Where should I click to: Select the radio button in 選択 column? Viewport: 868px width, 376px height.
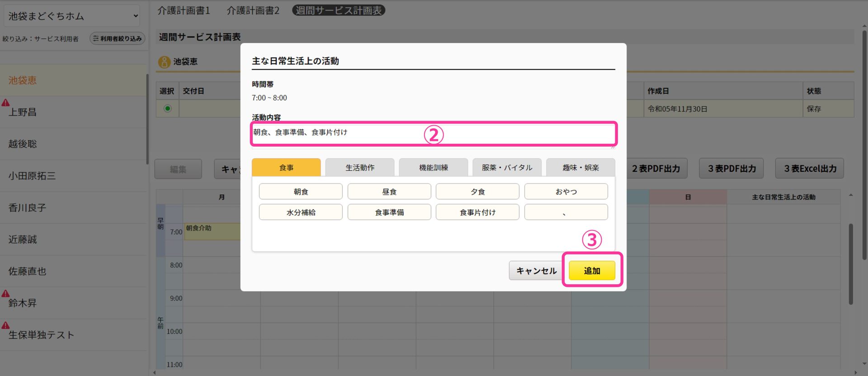point(168,108)
